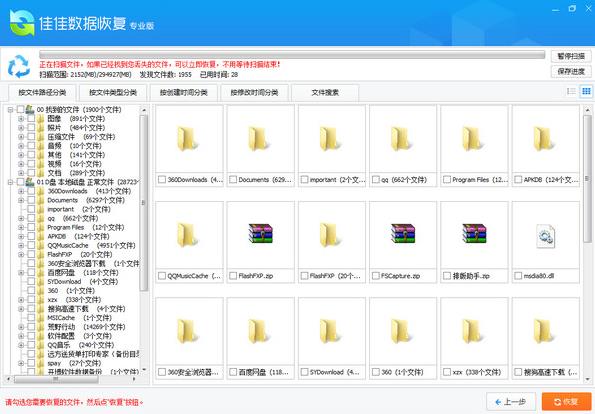Click the computer icon beside 00 找到的文件

click(x=30, y=110)
